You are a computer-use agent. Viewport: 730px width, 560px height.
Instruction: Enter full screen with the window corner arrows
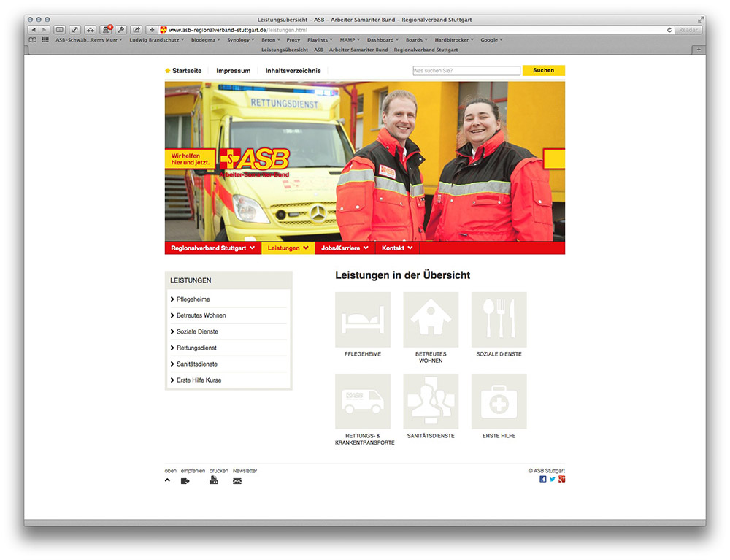pos(700,20)
